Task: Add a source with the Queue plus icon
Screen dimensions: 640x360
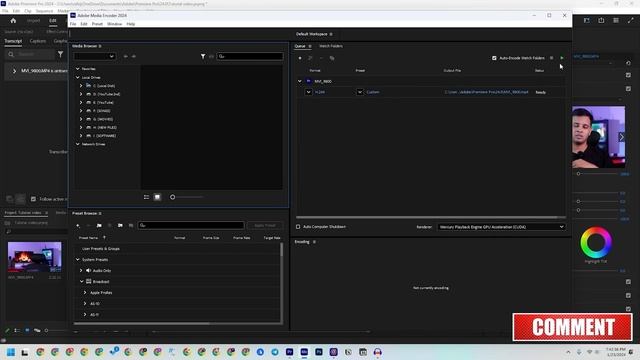Action: coord(300,58)
